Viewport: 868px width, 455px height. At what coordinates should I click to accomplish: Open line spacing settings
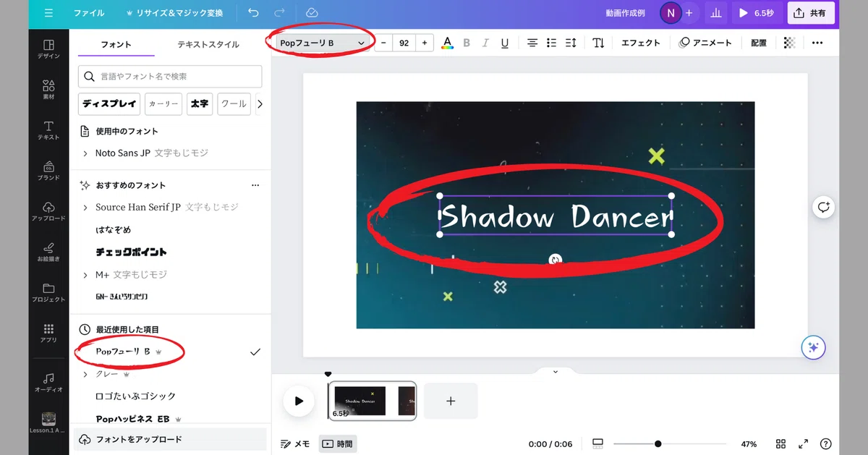point(571,43)
